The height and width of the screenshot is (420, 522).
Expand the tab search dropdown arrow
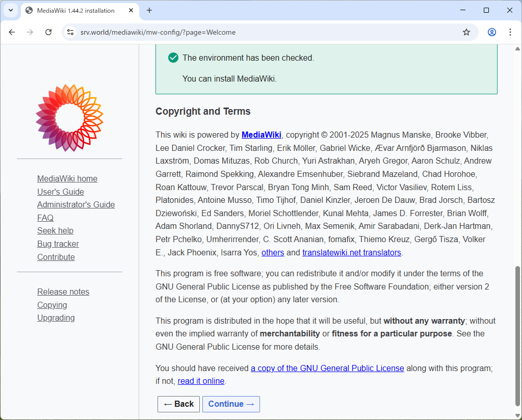point(10,10)
